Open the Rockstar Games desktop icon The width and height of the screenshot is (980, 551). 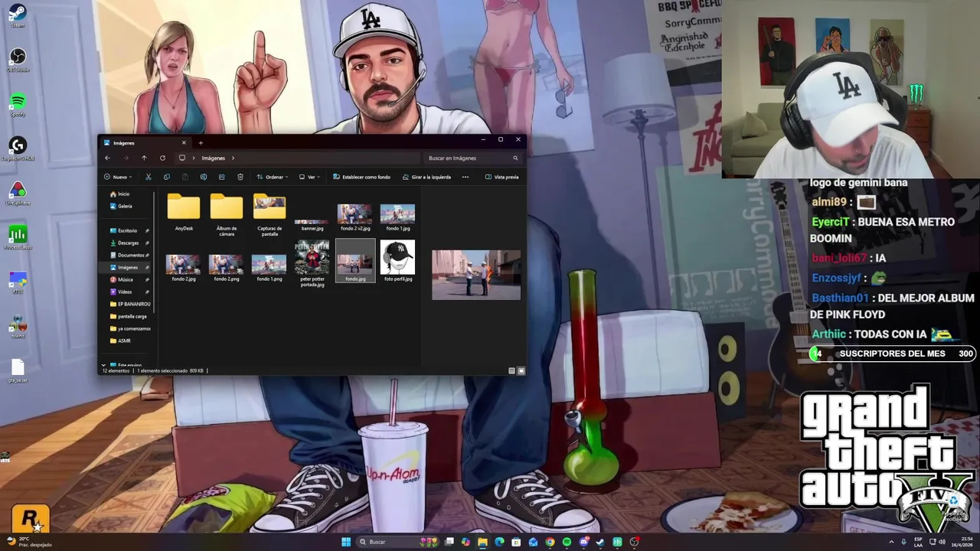(x=31, y=520)
